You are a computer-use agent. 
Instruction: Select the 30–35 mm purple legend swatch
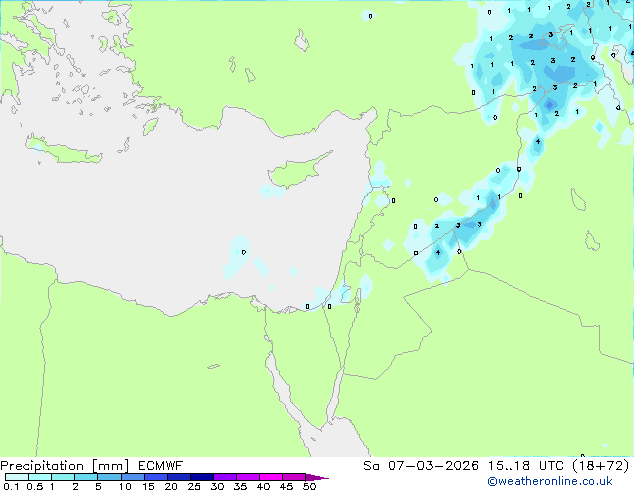[x=225, y=477]
